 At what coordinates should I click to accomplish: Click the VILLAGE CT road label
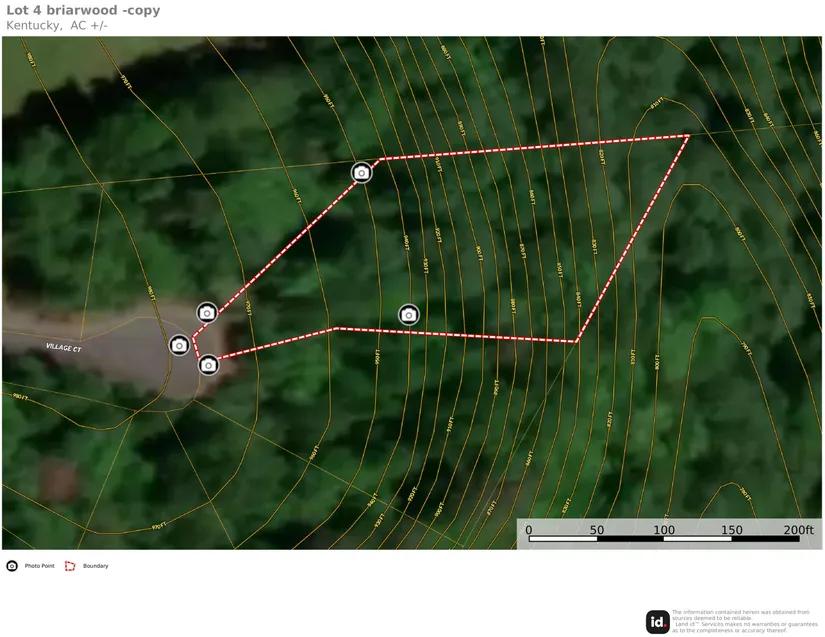[x=64, y=347]
